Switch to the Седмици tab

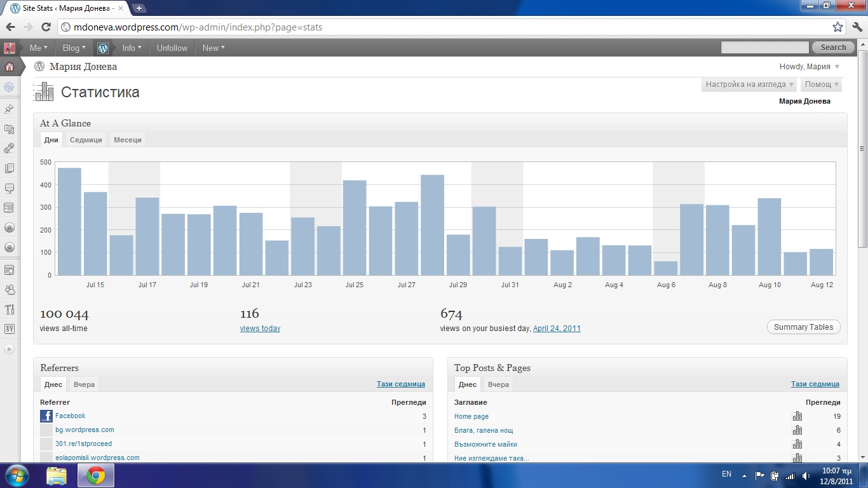click(x=86, y=140)
